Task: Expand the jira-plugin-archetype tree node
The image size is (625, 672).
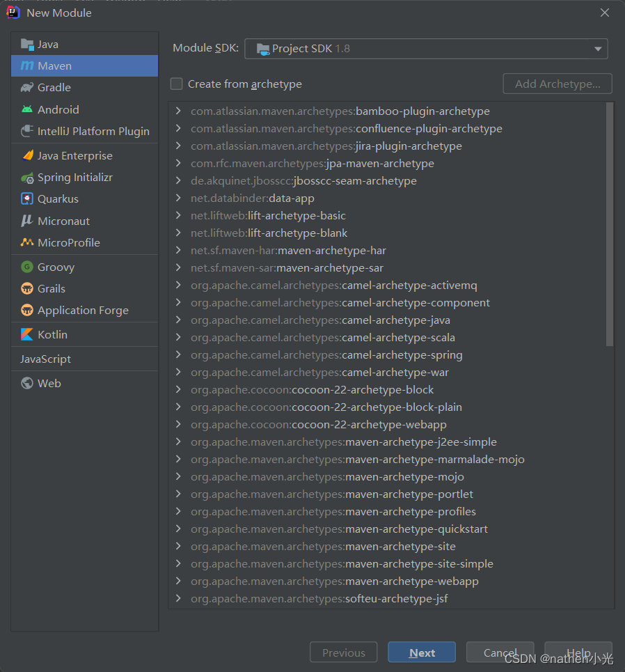Action: click(177, 146)
